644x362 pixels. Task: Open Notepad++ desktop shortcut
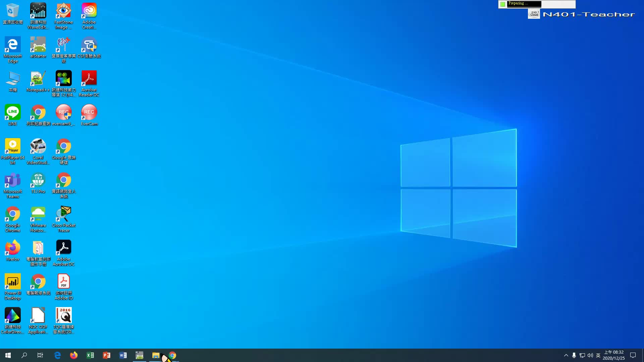coord(38,81)
